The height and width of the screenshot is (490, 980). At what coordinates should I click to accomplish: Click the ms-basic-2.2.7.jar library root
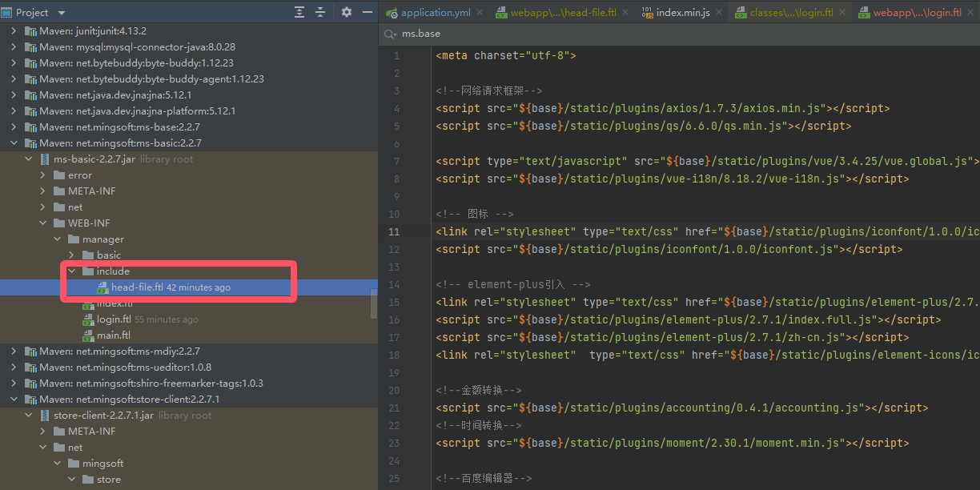coord(94,159)
